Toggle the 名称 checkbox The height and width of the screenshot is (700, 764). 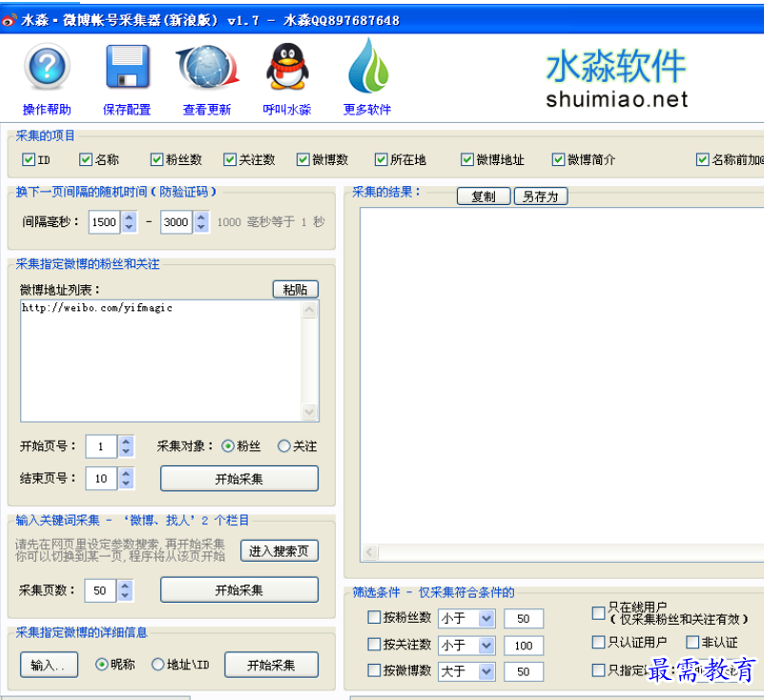pyautogui.click(x=86, y=159)
